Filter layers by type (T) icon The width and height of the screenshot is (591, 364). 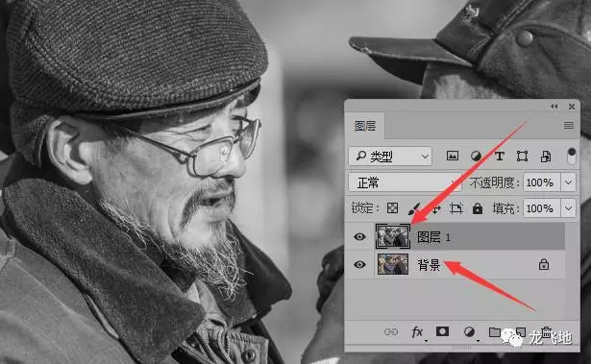(x=500, y=156)
